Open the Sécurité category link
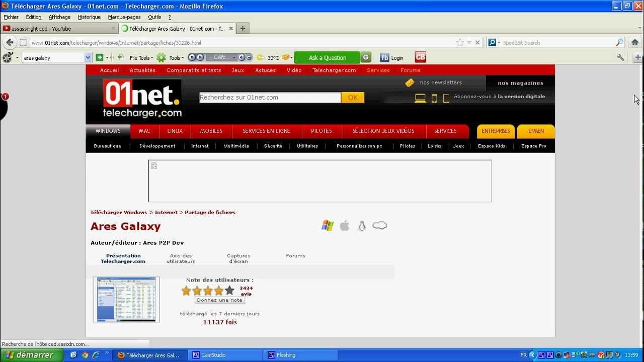 [x=273, y=146]
